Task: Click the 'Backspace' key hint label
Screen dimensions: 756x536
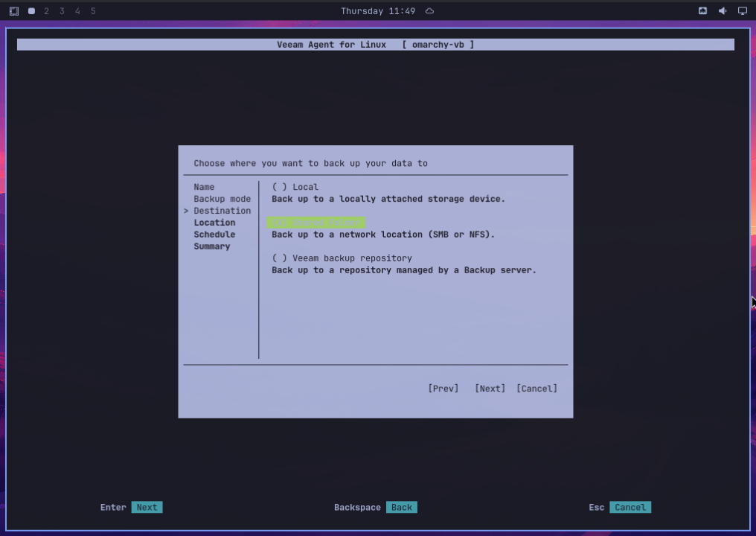Action: point(357,508)
